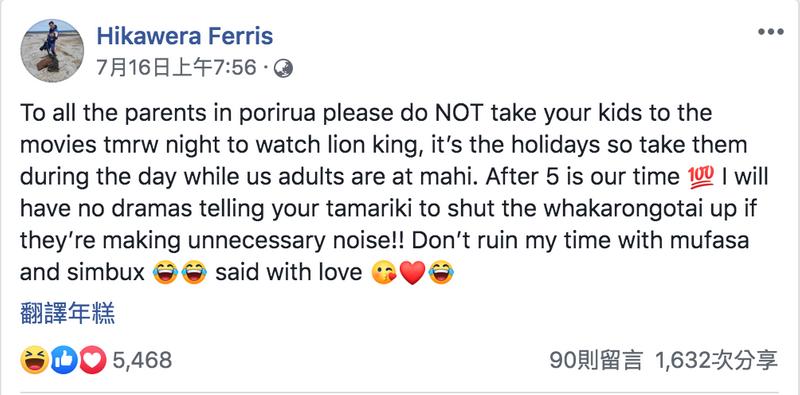800x395 pixels.
Task: Click the second laughing emoji after simbux
Action: [x=194, y=272]
